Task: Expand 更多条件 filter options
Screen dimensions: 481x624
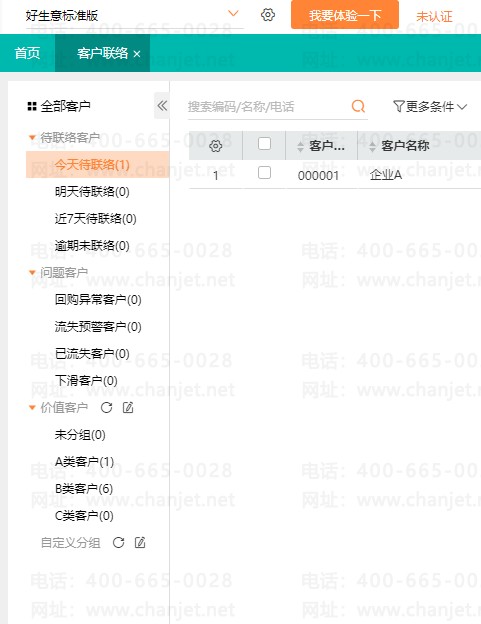Action: click(430, 106)
